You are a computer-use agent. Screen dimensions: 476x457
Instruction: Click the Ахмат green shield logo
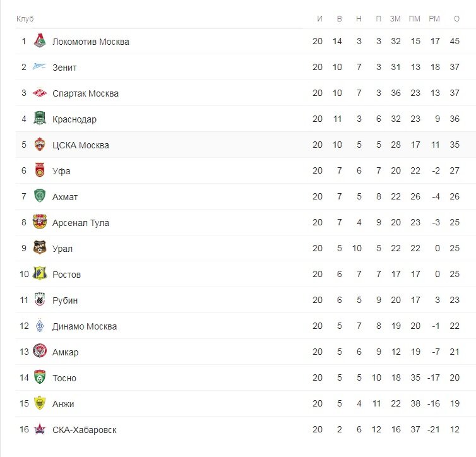(x=40, y=196)
